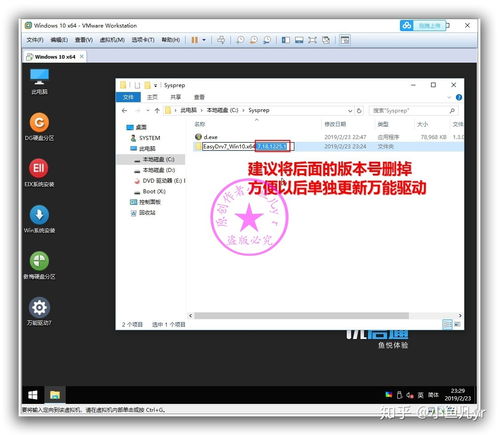Click the 修改日期 column header
The width and height of the screenshot is (499, 435).
335,124
